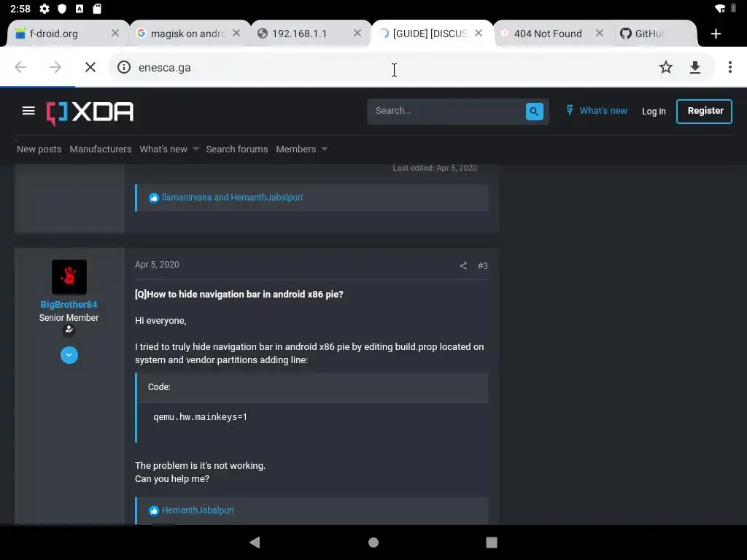Click the blue search magnifier button
The width and height of the screenshot is (747, 560).
tap(534, 112)
